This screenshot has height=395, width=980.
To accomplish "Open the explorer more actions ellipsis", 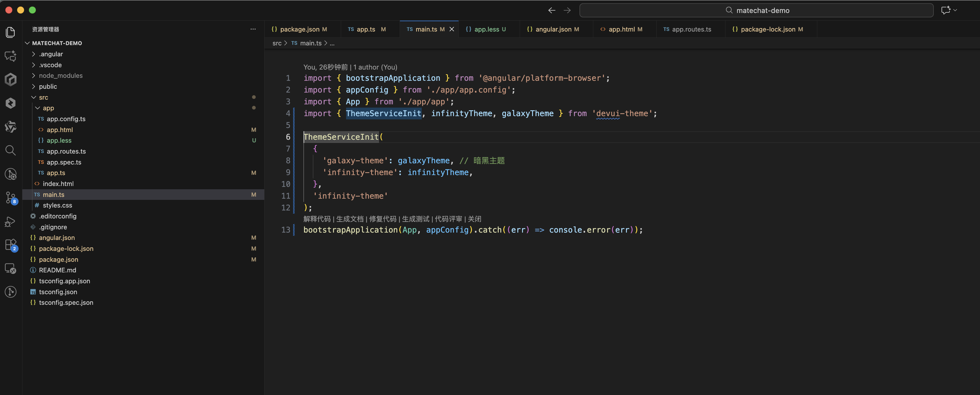I will tap(253, 29).
